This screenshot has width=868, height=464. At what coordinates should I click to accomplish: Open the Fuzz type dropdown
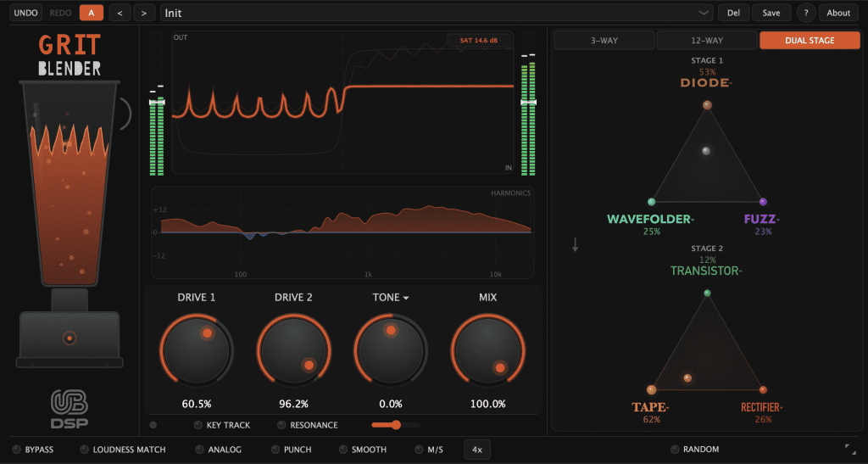click(x=762, y=219)
